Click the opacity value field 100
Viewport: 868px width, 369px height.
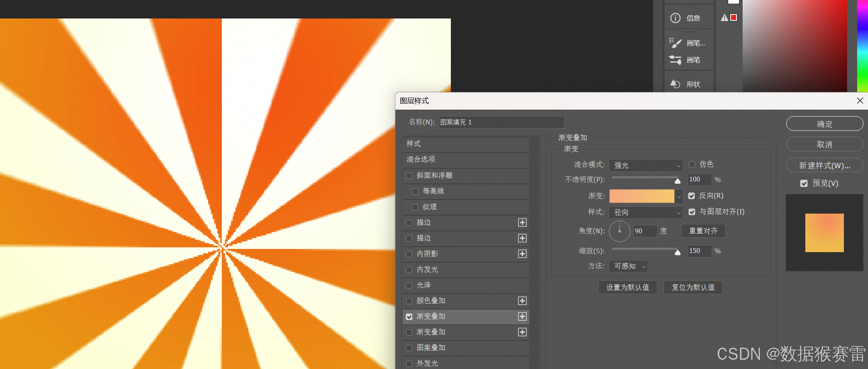coord(700,179)
